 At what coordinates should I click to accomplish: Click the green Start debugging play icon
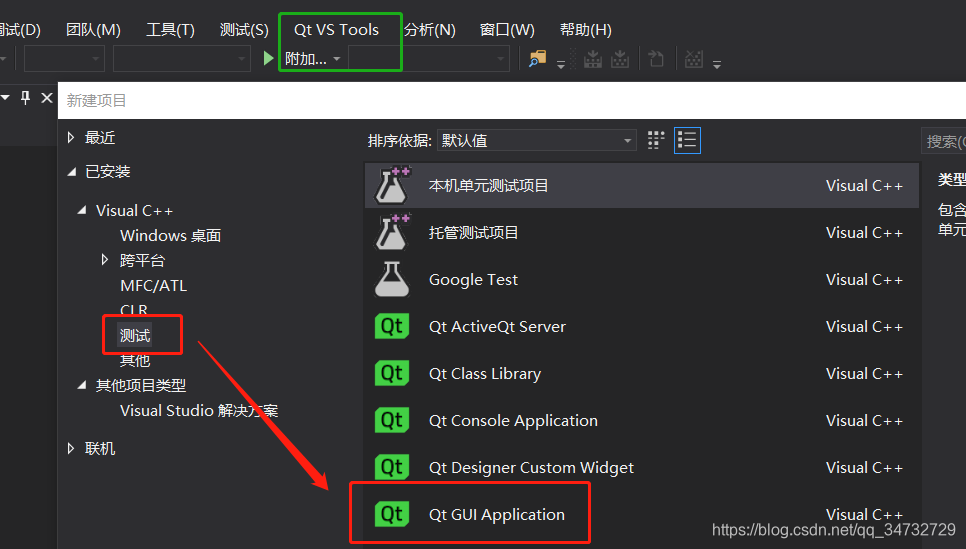[268, 59]
